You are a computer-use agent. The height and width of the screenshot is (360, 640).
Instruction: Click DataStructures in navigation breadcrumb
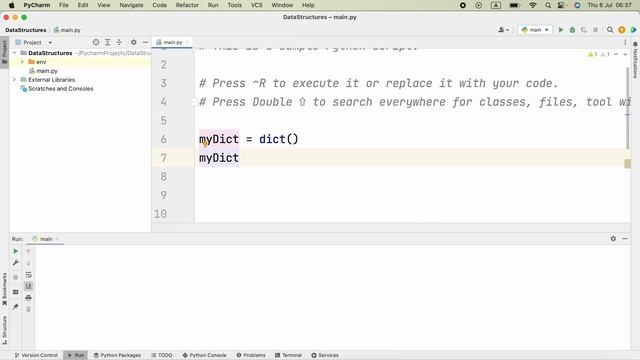tap(25, 30)
